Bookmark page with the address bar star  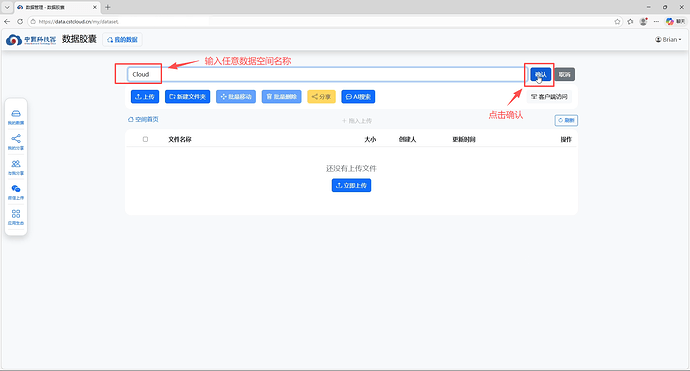[617, 22]
